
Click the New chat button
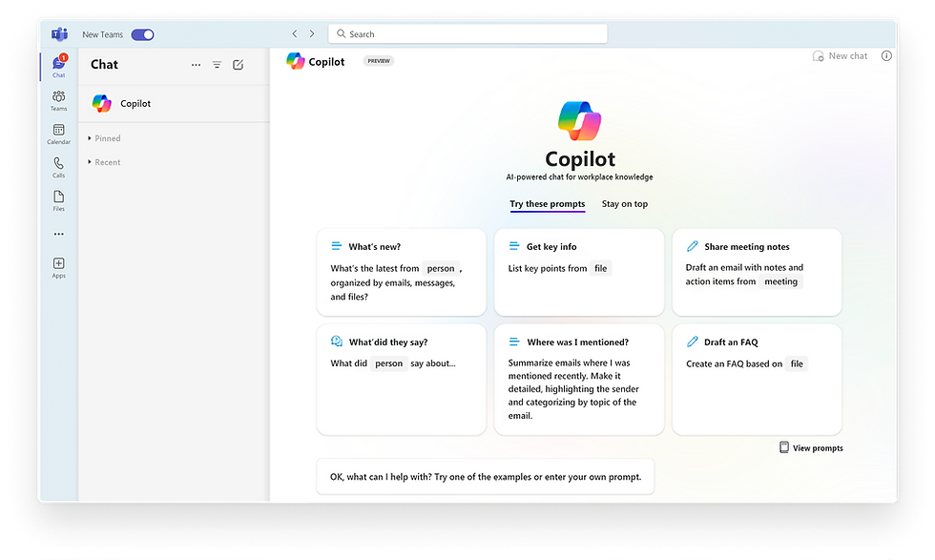point(840,56)
